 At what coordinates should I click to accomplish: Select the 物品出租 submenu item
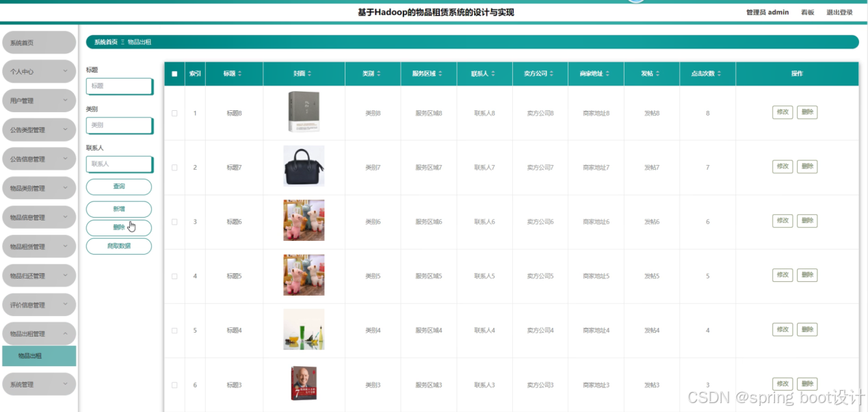39,356
